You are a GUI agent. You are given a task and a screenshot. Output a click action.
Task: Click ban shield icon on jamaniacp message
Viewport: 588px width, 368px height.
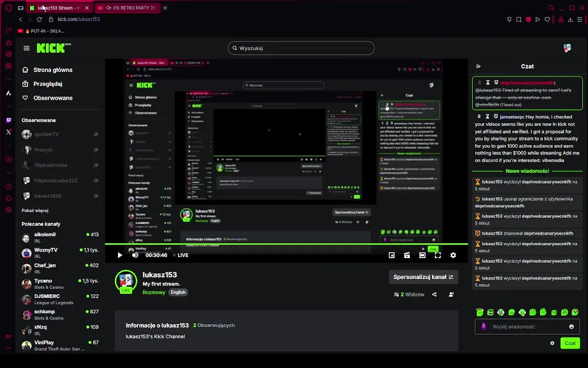[496, 117]
